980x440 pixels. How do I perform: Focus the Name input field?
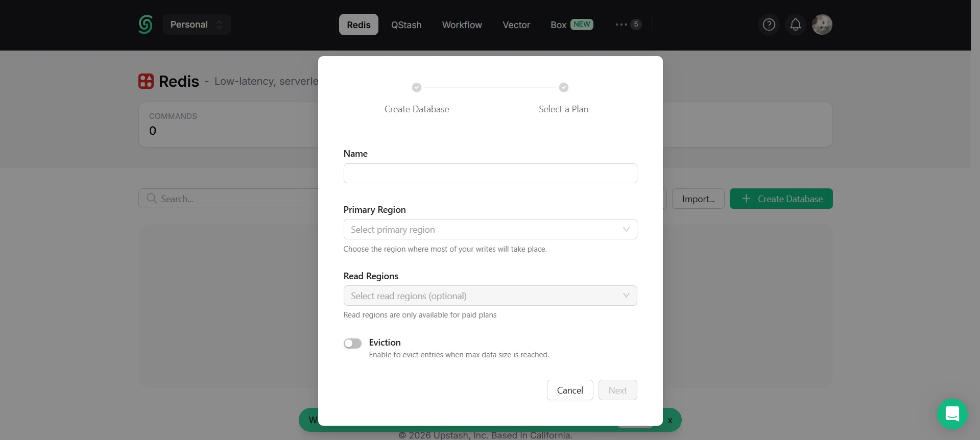pyautogui.click(x=490, y=173)
